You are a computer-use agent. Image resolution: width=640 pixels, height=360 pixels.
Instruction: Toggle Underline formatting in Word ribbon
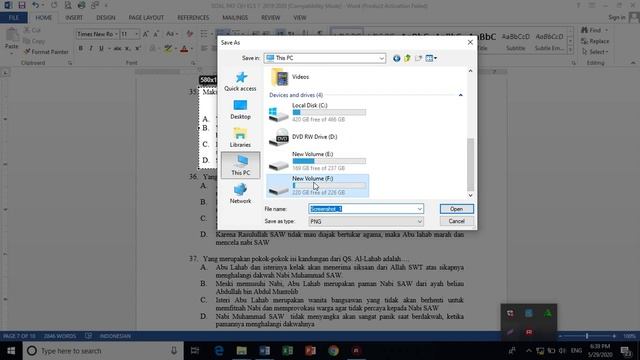click(x=101, y=49)
